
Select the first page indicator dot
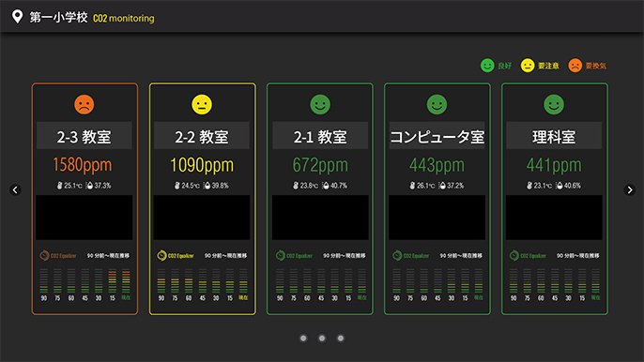pos(303,339)
